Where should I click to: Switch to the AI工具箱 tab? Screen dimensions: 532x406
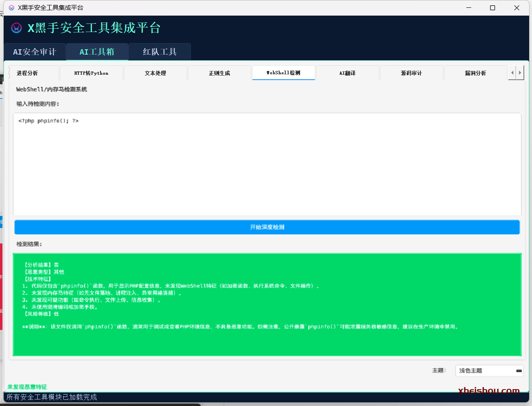tap(97, 52)
